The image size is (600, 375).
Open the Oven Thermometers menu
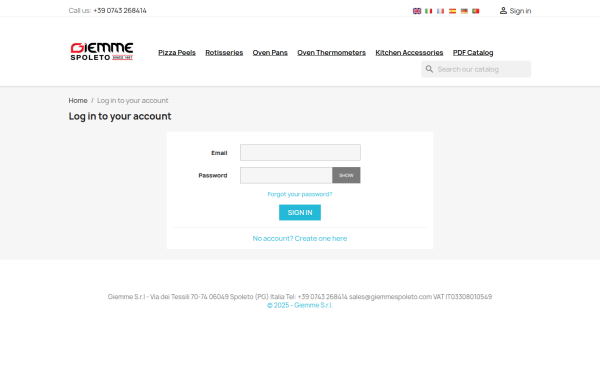331,53
